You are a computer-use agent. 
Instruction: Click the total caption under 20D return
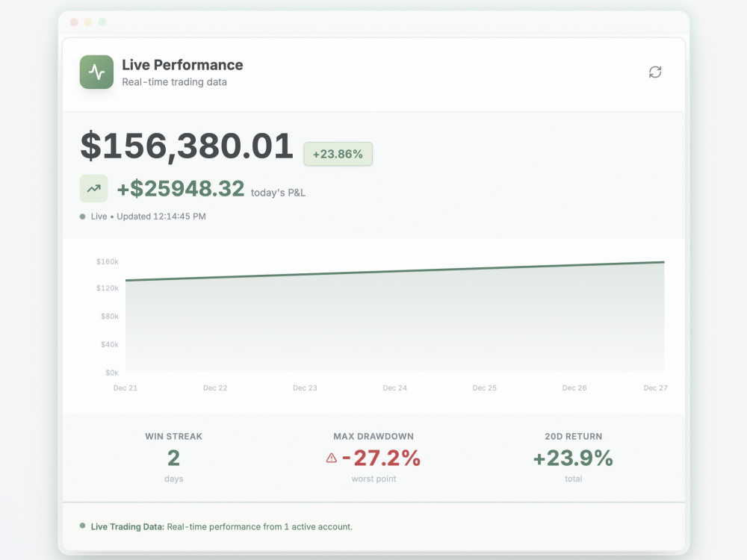coord(574,479)
